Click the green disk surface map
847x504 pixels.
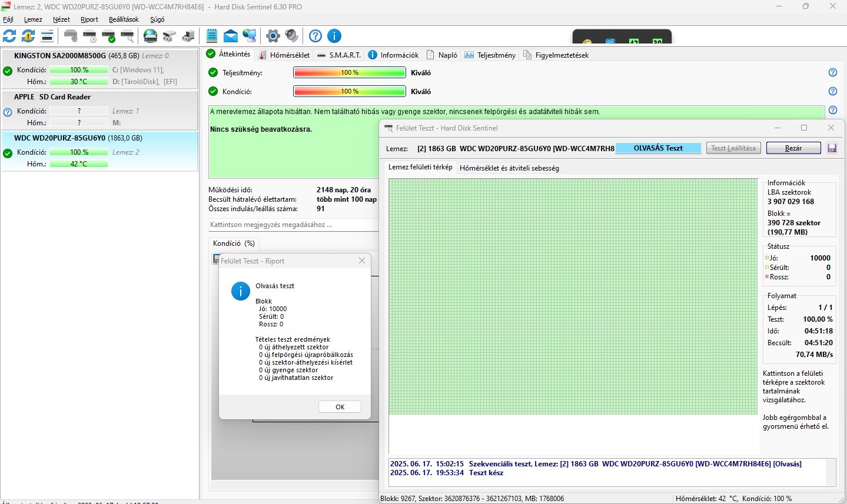tap(573, 296)
